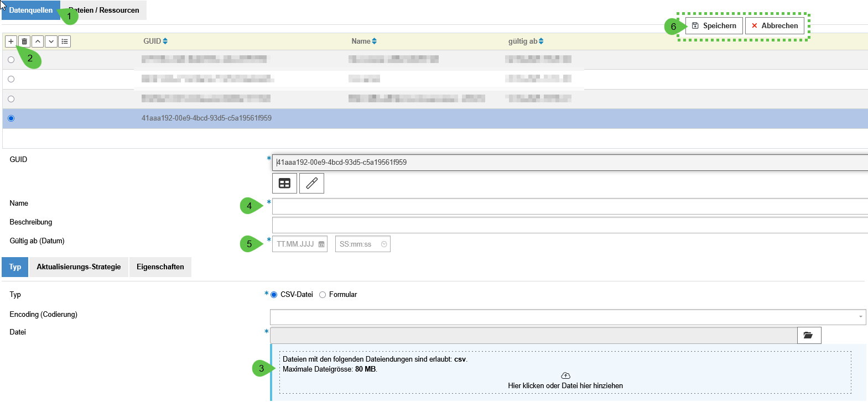This screenshot has height=402, width=868.
Task: Choose the Formular type radio button
Action: [x=323, y=295]
